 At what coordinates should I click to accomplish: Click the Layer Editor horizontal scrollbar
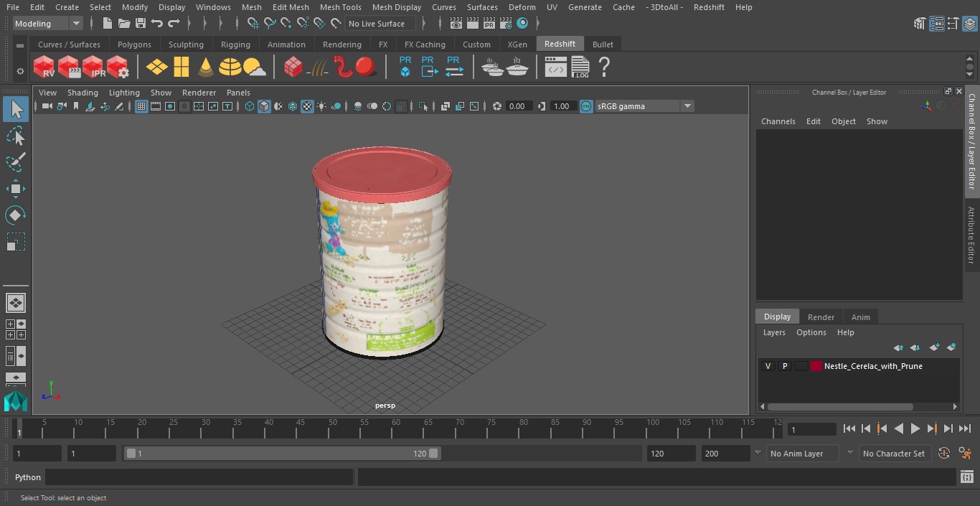tap(840, 406)
